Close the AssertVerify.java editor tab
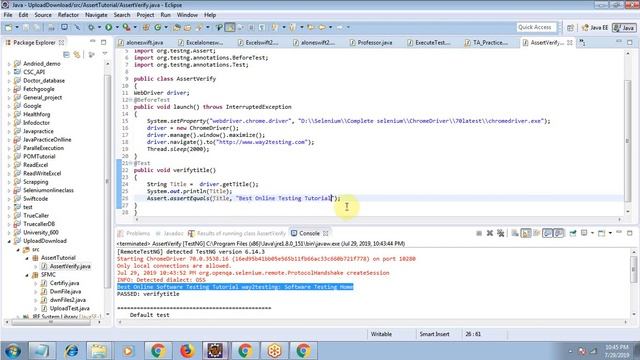Viewport: 640px width, 360px height. coord(570,42)
